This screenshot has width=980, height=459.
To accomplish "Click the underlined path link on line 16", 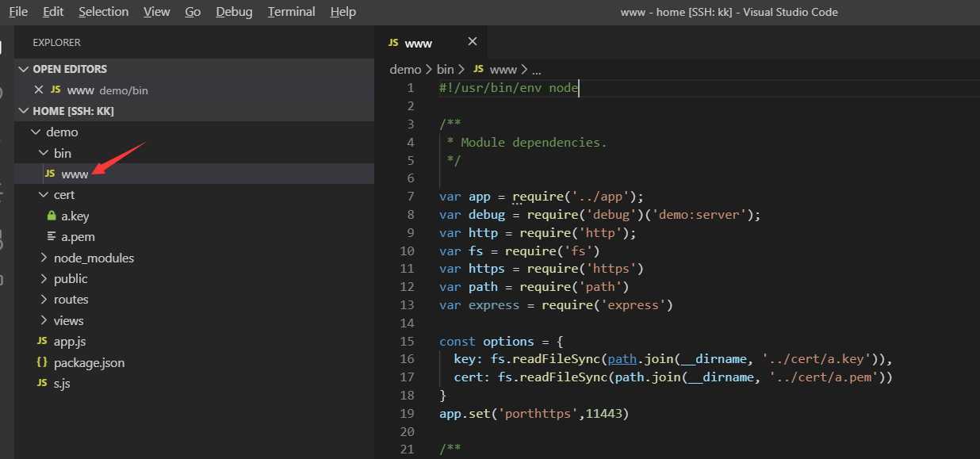I will (x=623, y=358).
